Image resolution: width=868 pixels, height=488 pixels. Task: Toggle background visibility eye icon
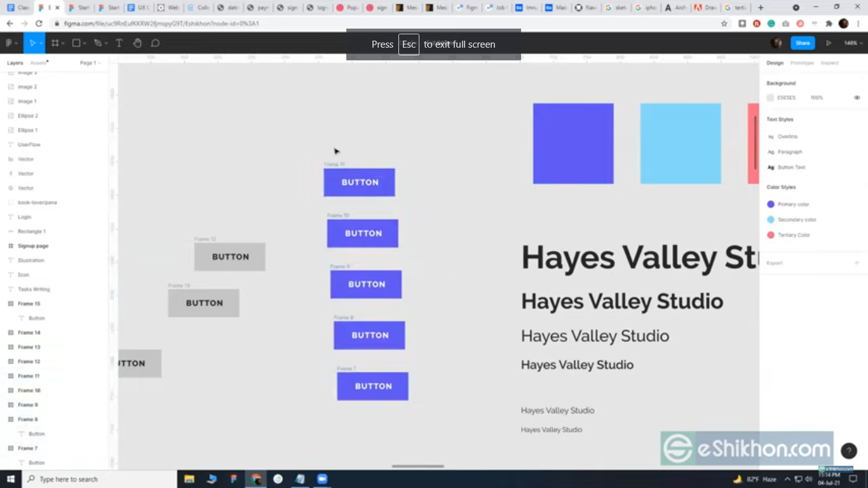[857, 98]
